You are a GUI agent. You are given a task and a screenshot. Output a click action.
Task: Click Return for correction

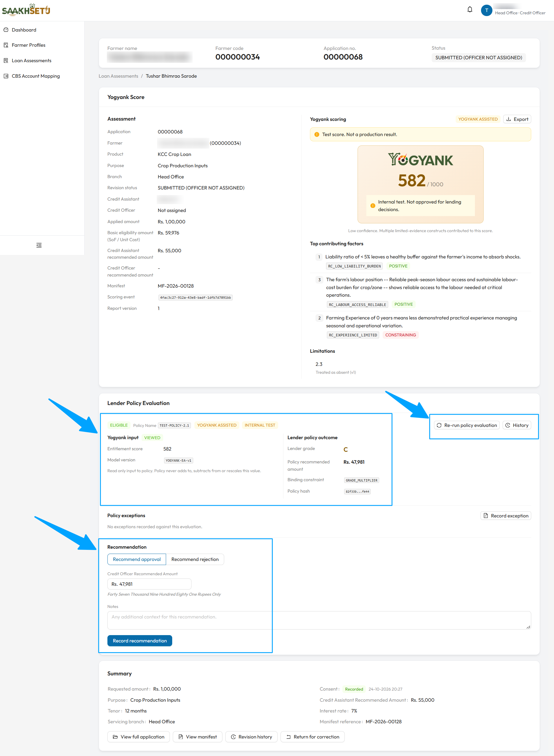313,737
